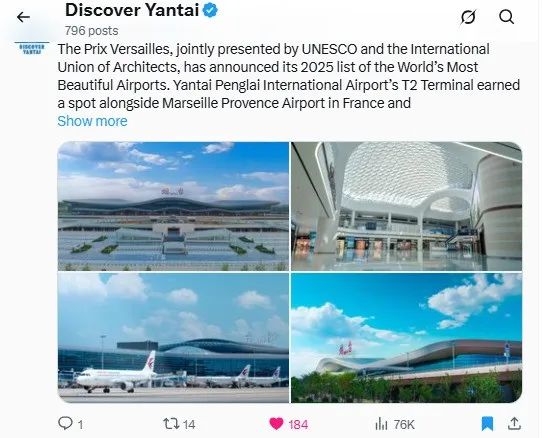Remove bookmark with blue bookmark icon
Screen dimensions: 542x438
(x=487, y=424)
